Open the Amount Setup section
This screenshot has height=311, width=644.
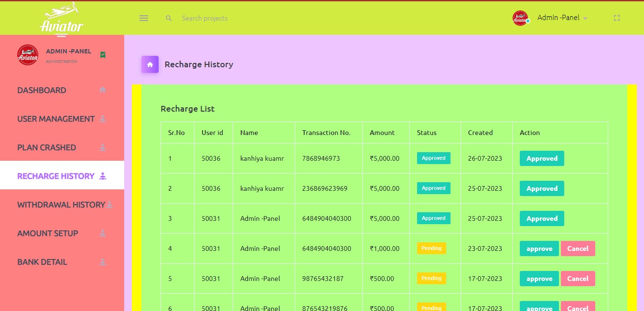point(48,233)
